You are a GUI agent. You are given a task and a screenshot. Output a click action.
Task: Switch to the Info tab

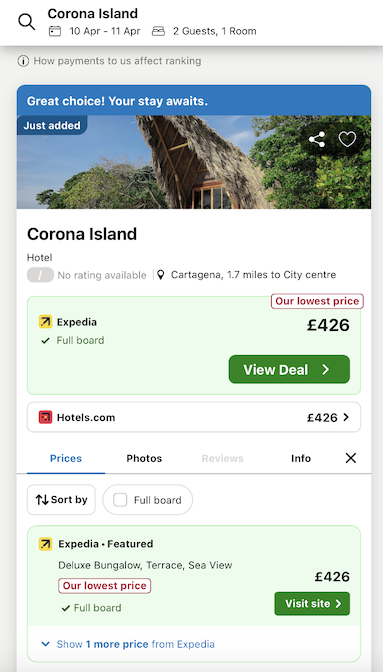tap(301, 458)
